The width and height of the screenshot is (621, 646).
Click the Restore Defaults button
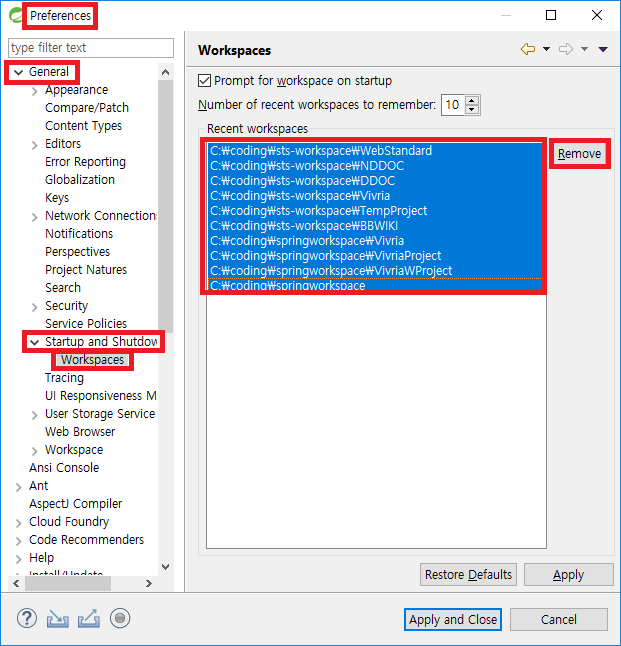(468, 574)
